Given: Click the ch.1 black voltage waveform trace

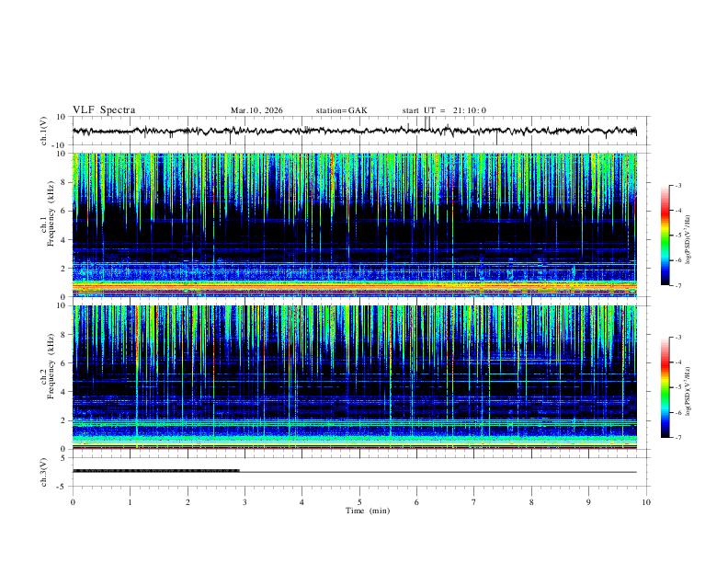Looking at the screenshot, I should point(355,131).
